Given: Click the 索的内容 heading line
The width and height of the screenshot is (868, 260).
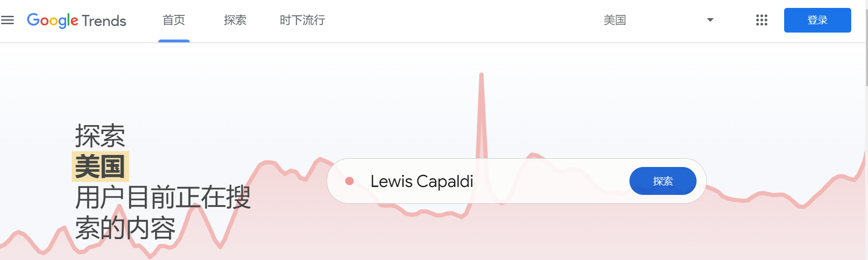Looking at the screenshot, I should [x=125, y=228].
